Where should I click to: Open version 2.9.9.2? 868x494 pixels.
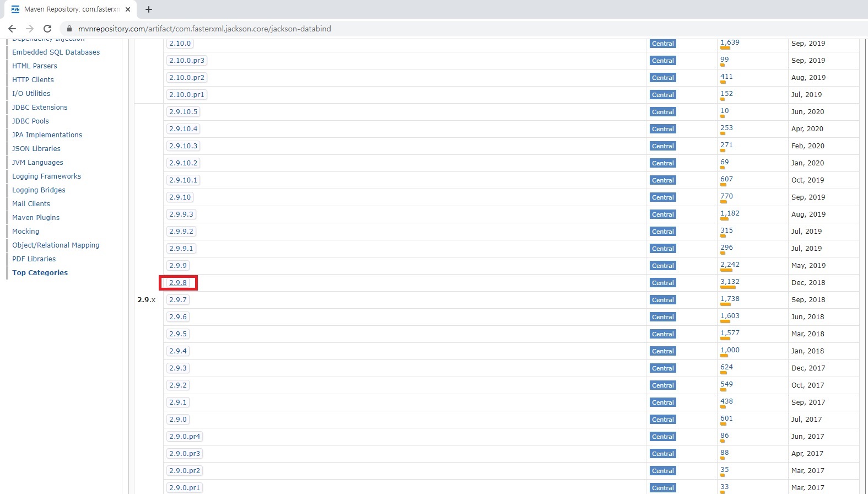coord(181,232)
